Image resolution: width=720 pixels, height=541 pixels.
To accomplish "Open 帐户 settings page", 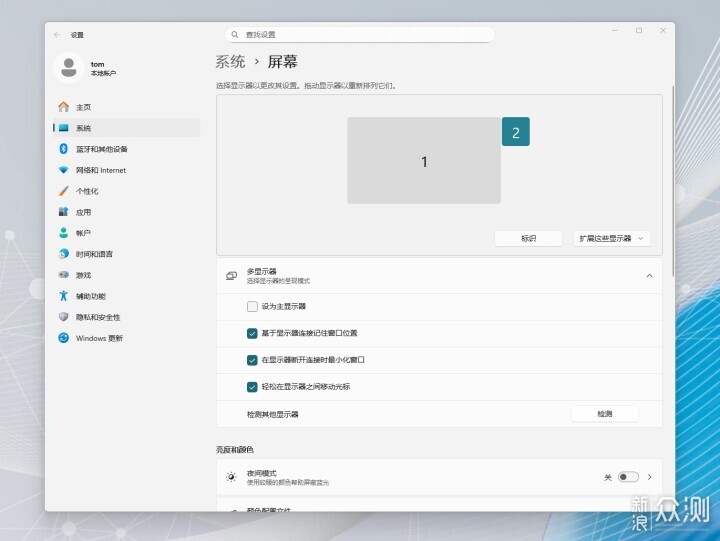I will (127, 233).
